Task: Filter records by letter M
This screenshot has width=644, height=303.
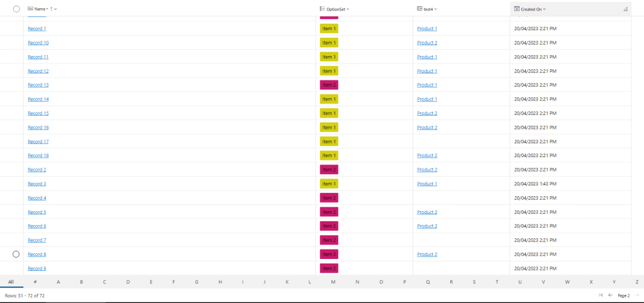Action: [333, 282]
